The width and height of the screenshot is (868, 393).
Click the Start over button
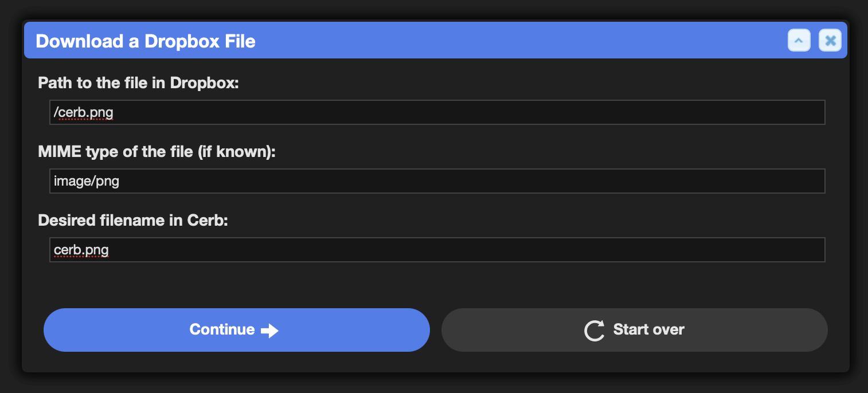pos(635,330)
